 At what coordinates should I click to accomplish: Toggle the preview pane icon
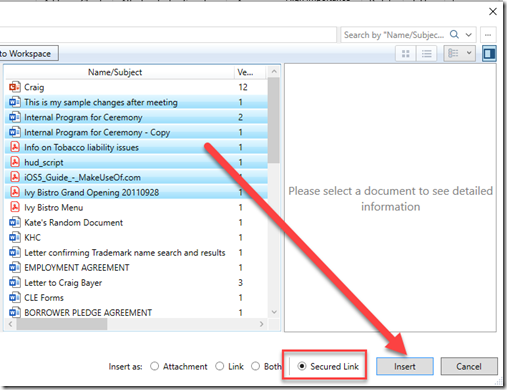[489, 53]
